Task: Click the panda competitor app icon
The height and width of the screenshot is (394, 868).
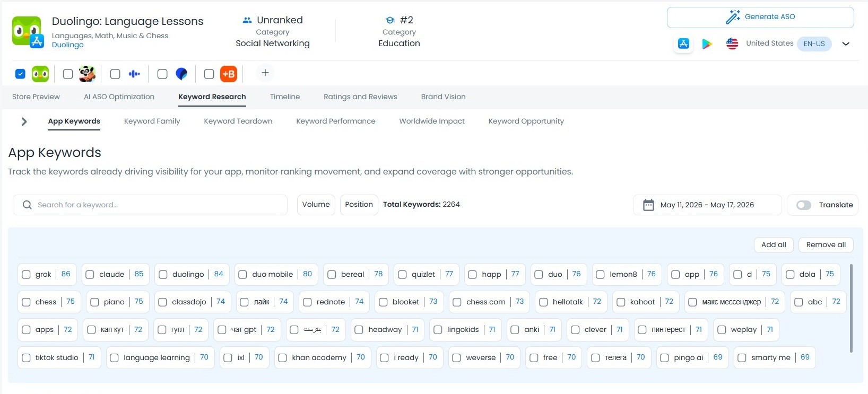Action: 87,74
